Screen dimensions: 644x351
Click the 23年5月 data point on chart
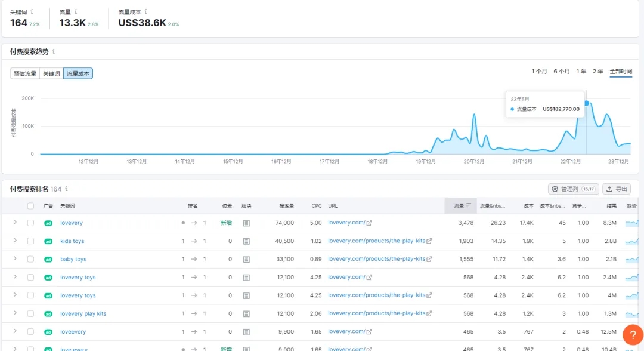[x=586, y=103]
